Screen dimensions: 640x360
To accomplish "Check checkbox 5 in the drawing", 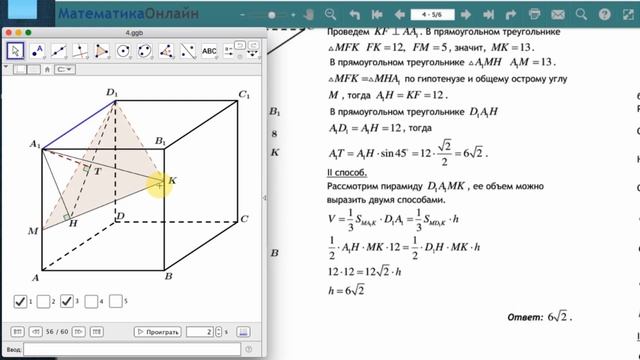I will pos(116,301).
